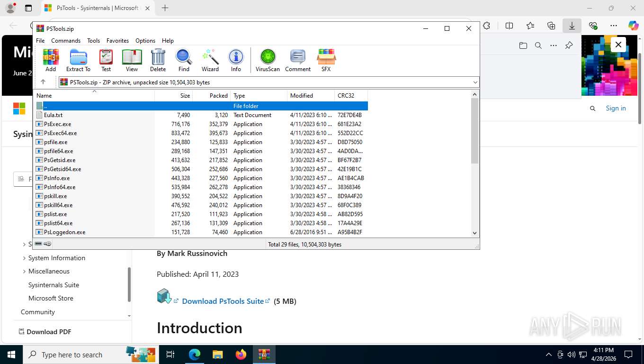
Task: Expand Miscellaneous tree node
Action: 24,272
